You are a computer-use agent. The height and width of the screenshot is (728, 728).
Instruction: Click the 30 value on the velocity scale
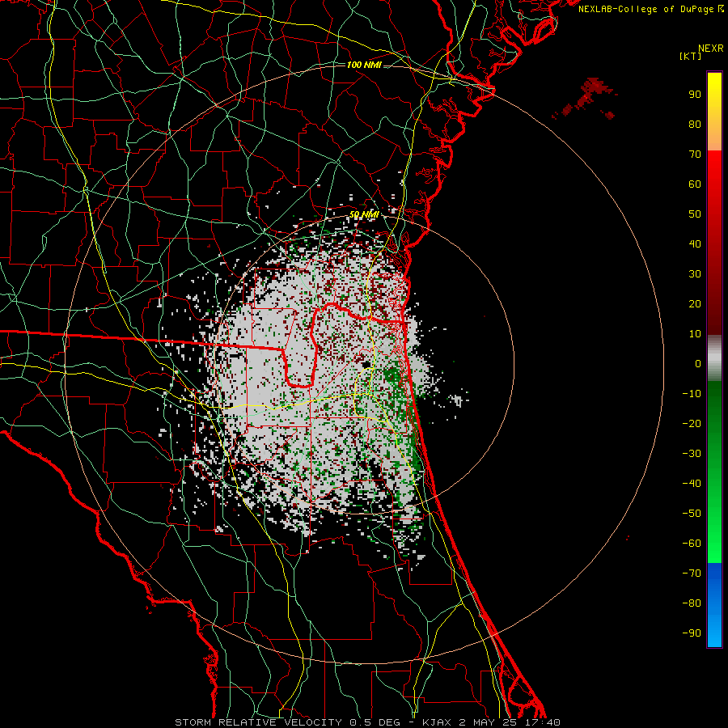[x=695, y=274]
